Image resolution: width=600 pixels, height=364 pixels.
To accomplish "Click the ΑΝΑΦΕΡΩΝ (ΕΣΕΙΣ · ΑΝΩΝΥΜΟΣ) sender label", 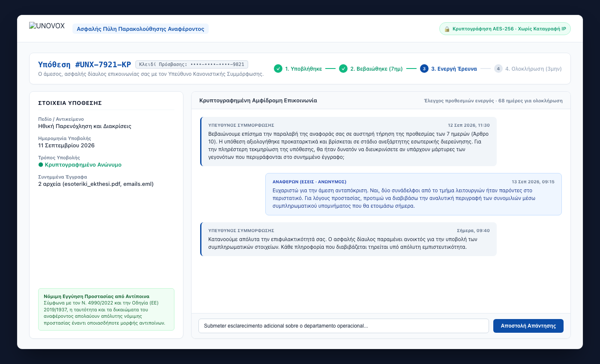I will click(x=309, y=182).
